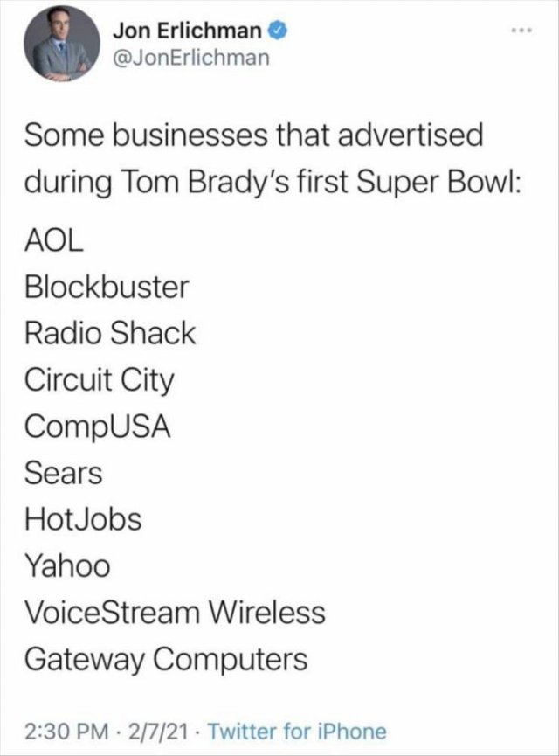The height and width of the screenshot is (756, 559).
Task: Click the Gateway Computers line
Action: click(166, 660)
